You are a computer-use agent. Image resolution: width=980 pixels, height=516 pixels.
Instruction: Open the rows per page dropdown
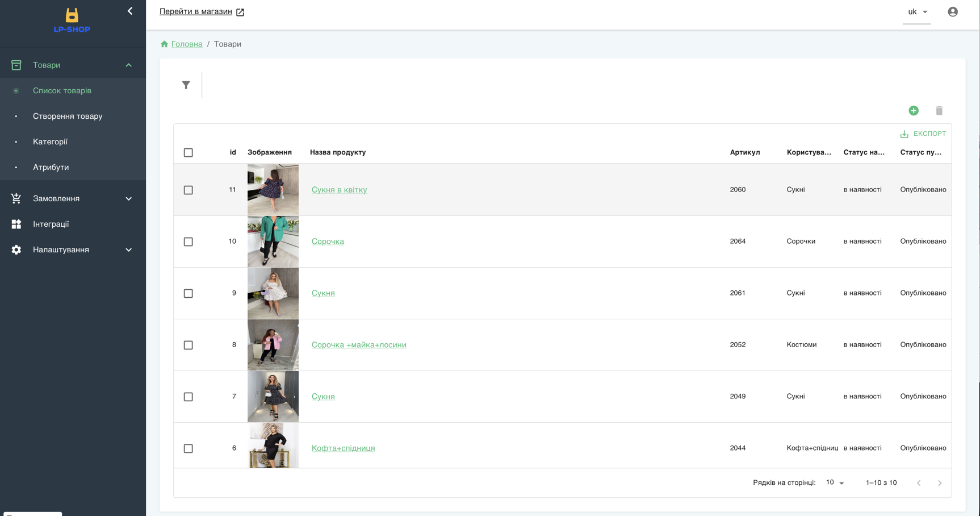835,482
